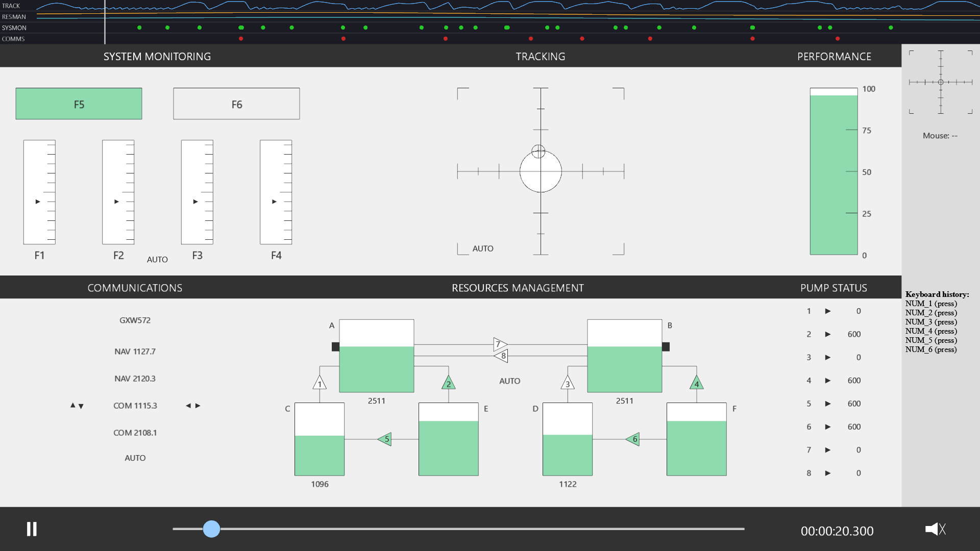Click the green F5 button

[79, 104]
